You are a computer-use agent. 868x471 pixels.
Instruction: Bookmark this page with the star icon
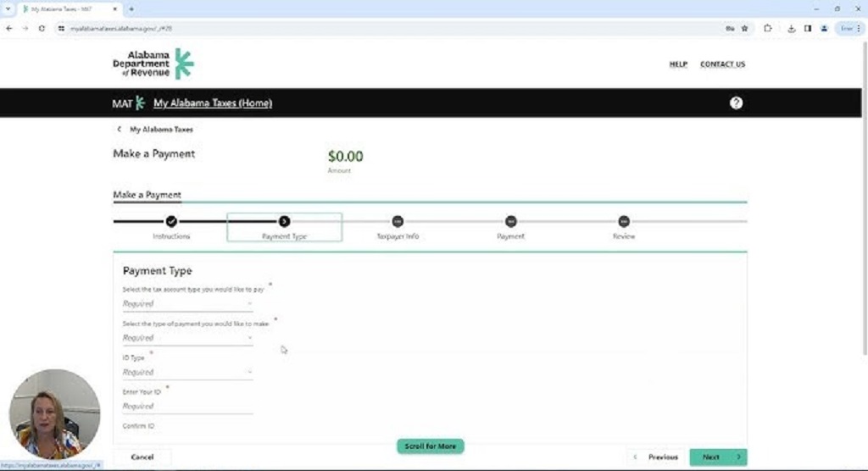coord(744,28)
